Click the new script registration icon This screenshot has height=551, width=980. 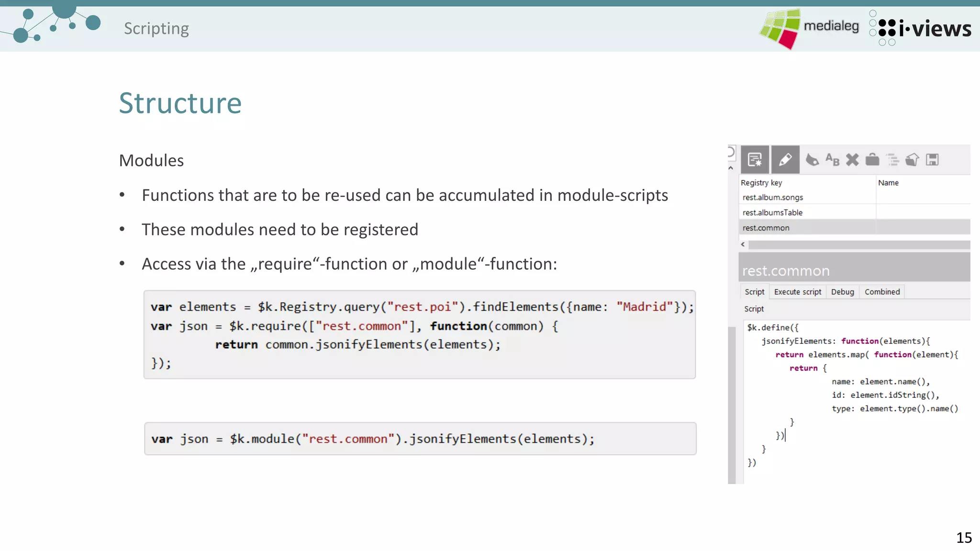click(x=755, y=159)
